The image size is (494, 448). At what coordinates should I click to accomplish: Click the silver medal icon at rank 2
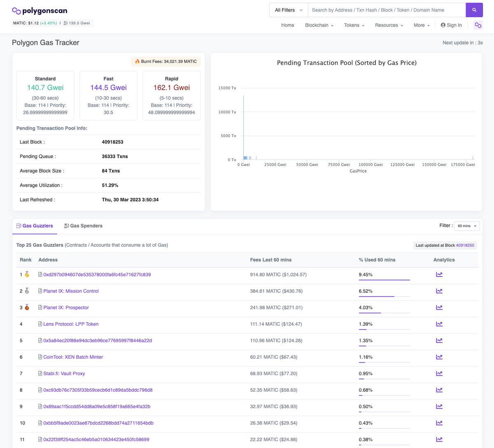27,291
